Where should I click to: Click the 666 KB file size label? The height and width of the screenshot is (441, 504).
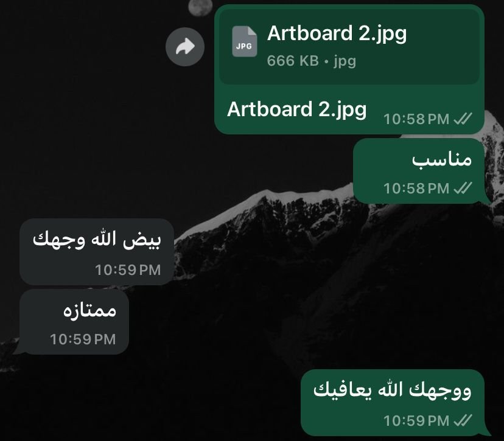click(x=293, y=61)
